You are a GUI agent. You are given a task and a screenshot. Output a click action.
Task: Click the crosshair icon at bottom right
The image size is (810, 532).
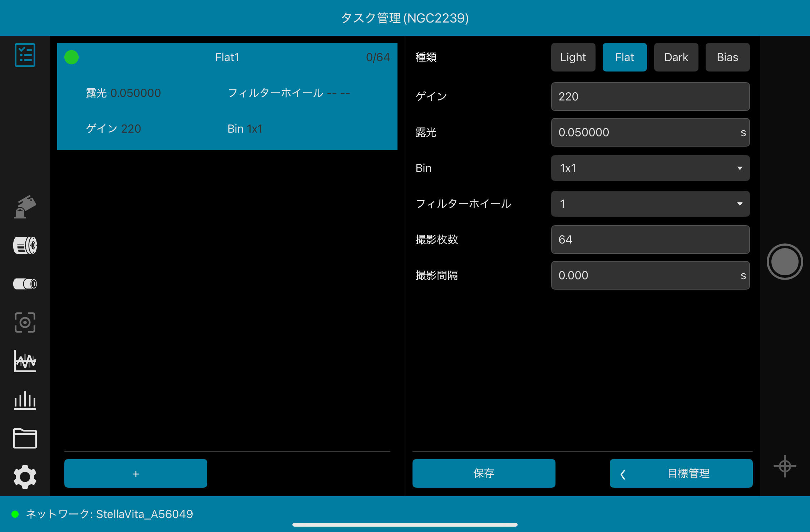[x=785, y=466]
